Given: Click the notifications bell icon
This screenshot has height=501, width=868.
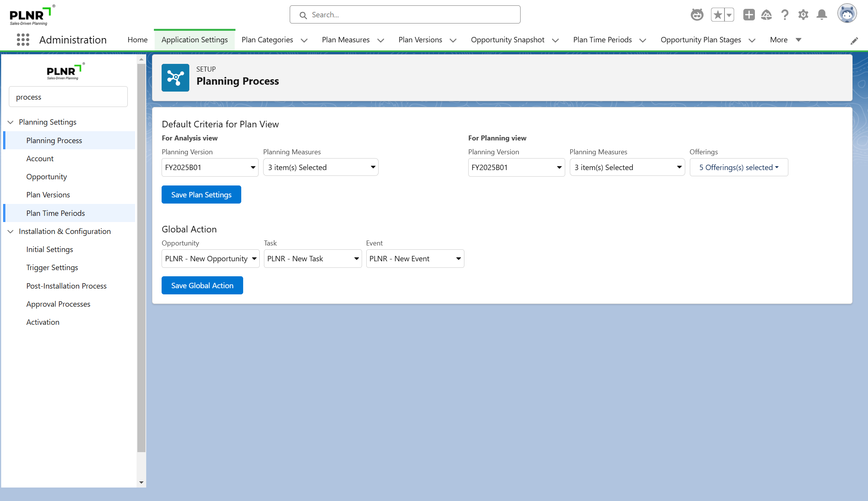Looking at the screenshot, I should point(821,15).
